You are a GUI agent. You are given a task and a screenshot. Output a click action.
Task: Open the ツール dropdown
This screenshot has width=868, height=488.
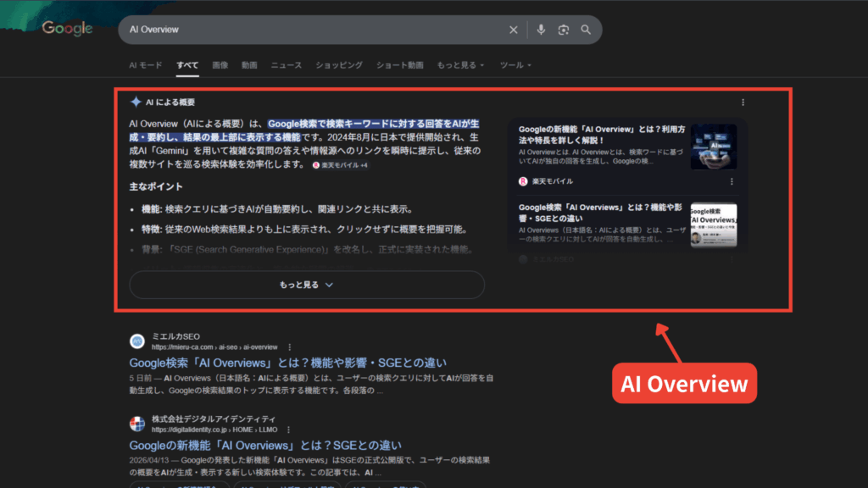pos(514,64)
